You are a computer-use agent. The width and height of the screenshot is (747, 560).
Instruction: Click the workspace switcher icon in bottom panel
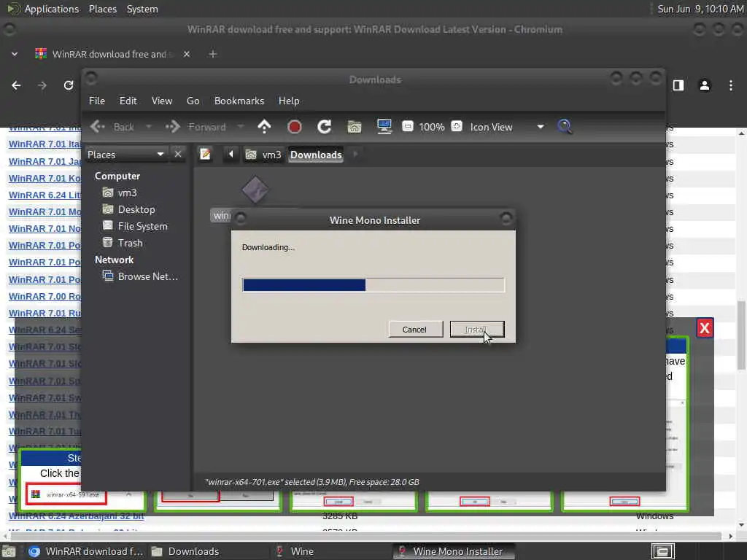tap(662, 551)
